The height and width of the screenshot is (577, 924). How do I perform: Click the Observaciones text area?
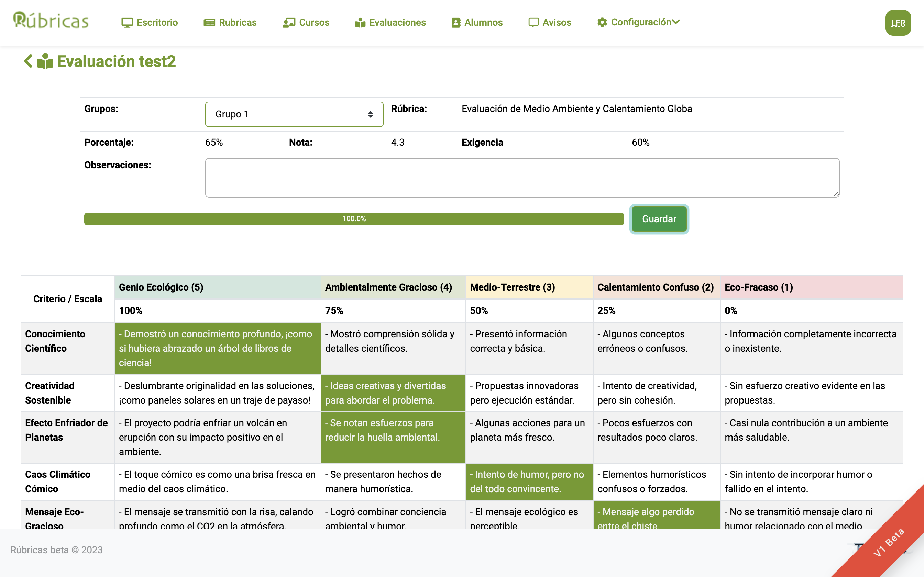click(x=522, y=178)
